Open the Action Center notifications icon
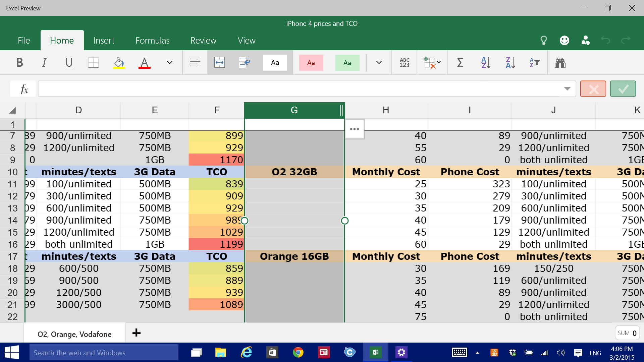Image resolution: width=644 pixels, height=362 pixels. coord(578,353)
